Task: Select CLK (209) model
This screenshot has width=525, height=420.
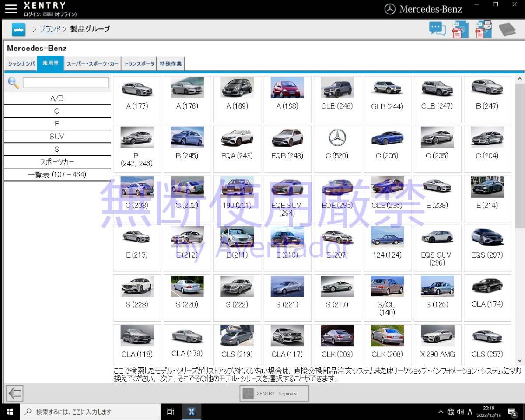Action: 337,345
